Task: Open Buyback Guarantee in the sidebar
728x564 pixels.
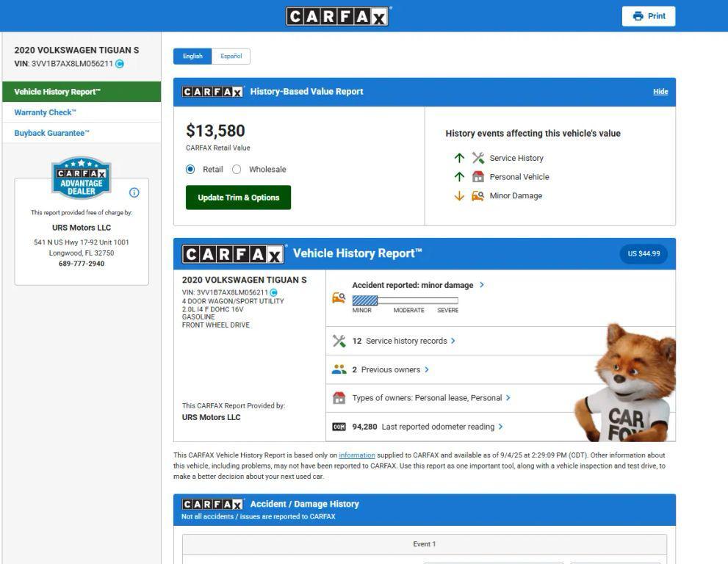Action: (51, 133)
